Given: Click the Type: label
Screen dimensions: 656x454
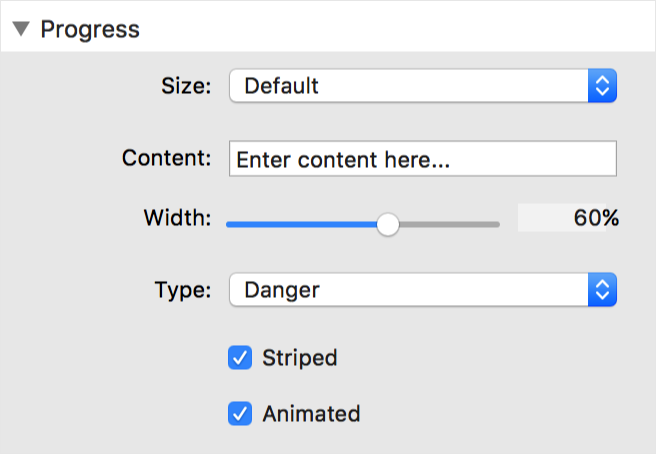Looking at the screenshot, I should point(183,290).
